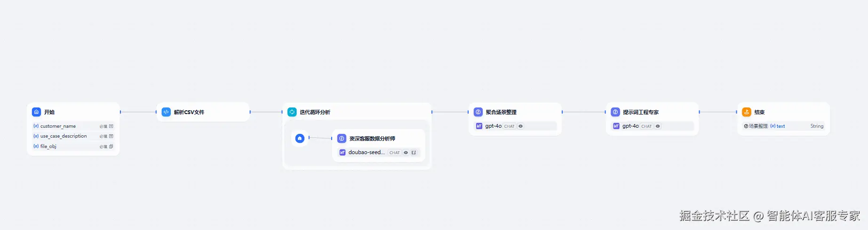Click 必填 label on file_obj row
Image resolution: width=868 pixels, height=230 pixels.
104,147
